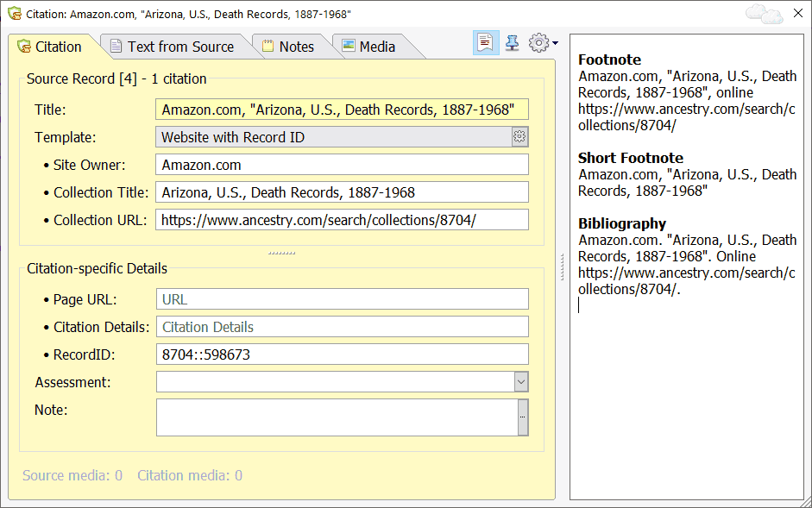
Task: Click the Citation-specific Details group label
Action: coord(97,269)
